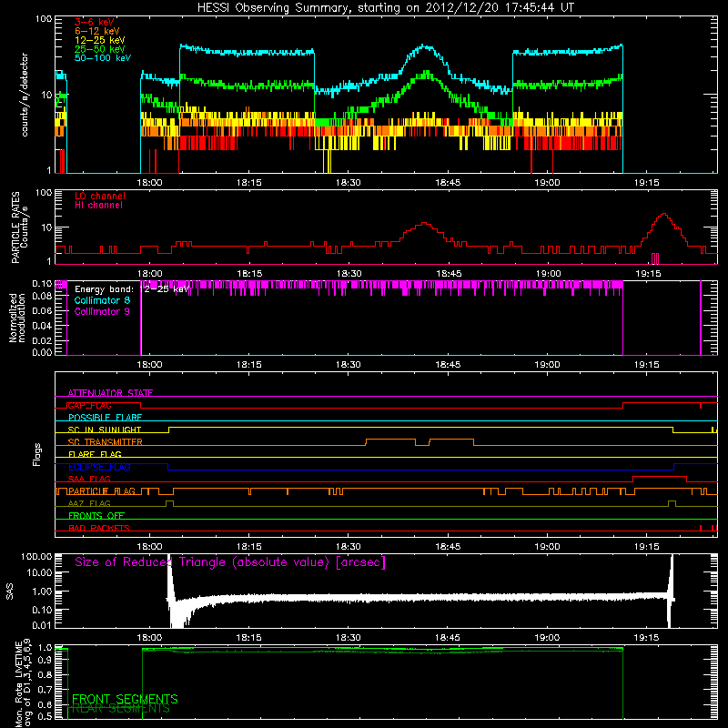The width and height of the screenshot is (728, 728).
Task: Click the BAD_PACKETS flag label
Action: 99,528
